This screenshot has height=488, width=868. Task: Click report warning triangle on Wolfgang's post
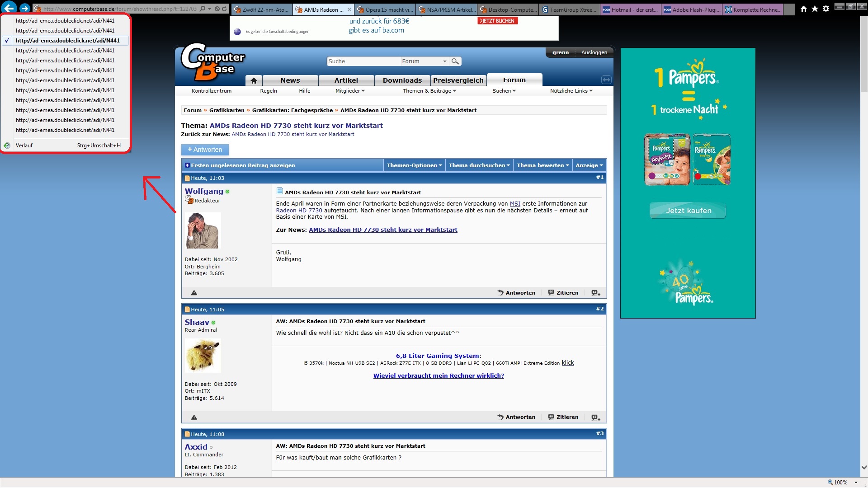click(194, 293)
